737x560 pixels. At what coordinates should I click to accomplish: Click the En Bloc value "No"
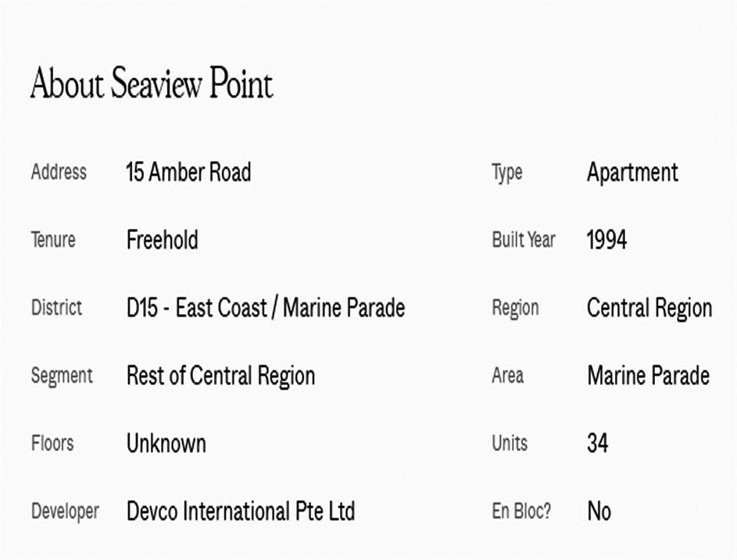(x=599, y=512)
